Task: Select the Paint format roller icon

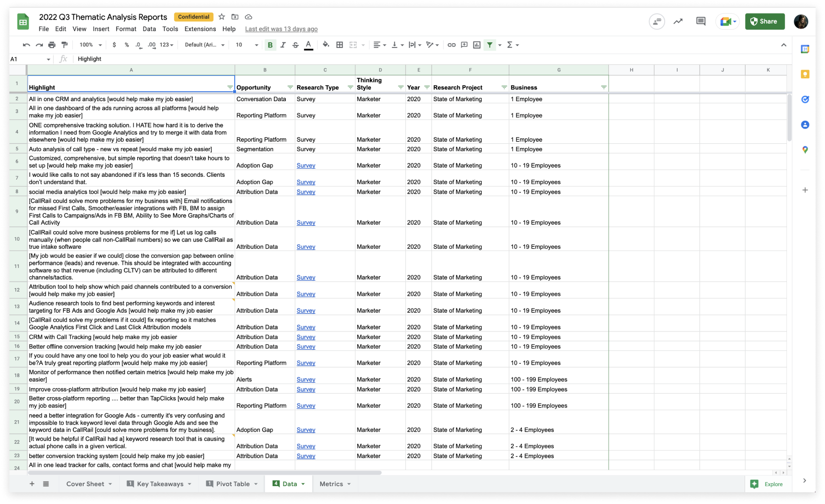Action: tap(64, 45)
